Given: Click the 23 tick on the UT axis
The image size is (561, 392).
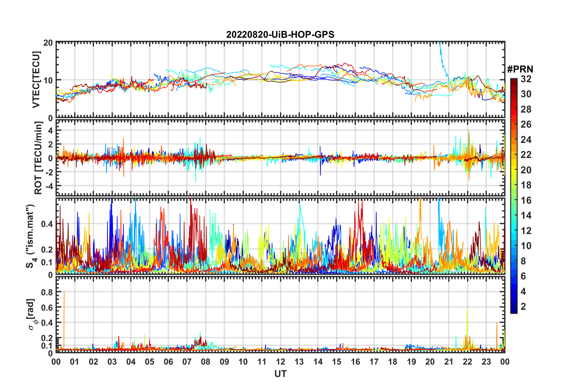Looking at the screenshot, I should coord(486,362).
